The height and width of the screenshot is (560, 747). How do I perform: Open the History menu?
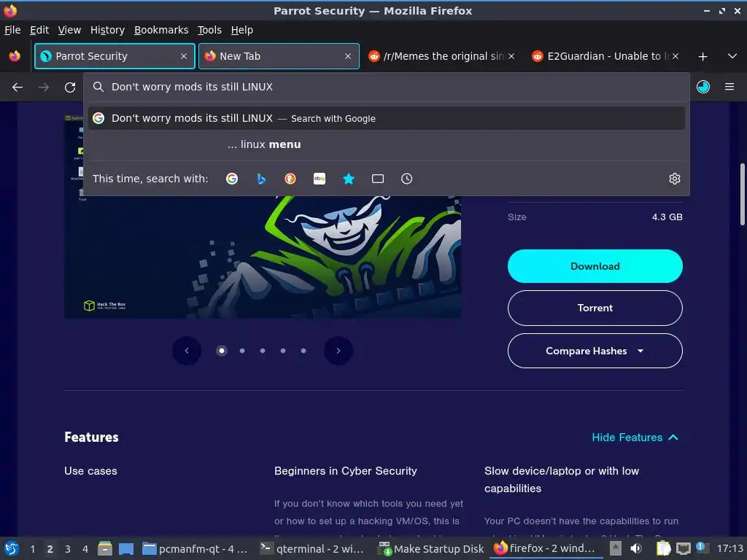click(108, 30)
